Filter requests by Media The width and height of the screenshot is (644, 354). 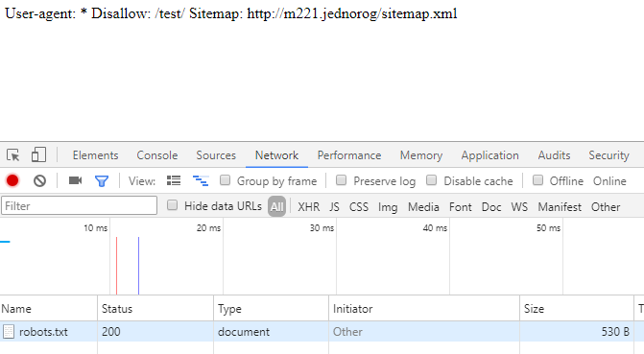coord(423,207)
